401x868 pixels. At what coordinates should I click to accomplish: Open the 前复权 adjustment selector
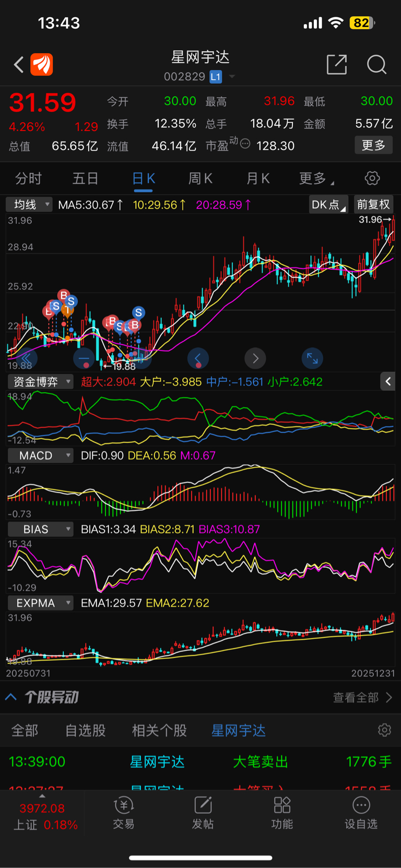(373, 205)
